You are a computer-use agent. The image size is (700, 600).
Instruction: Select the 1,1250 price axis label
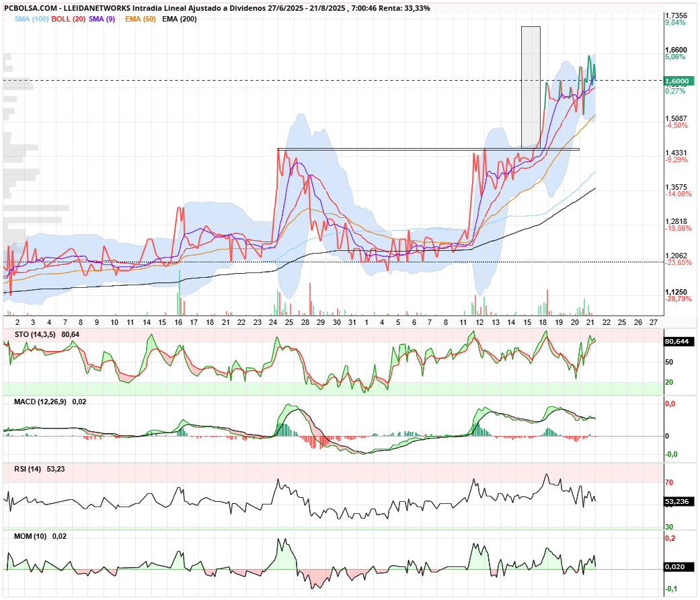tap(676, 293)
